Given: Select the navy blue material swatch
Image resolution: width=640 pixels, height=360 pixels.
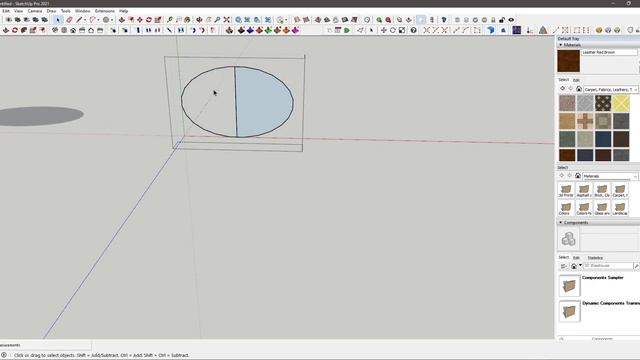Looking at the screenshot, I should pos(603,139).
